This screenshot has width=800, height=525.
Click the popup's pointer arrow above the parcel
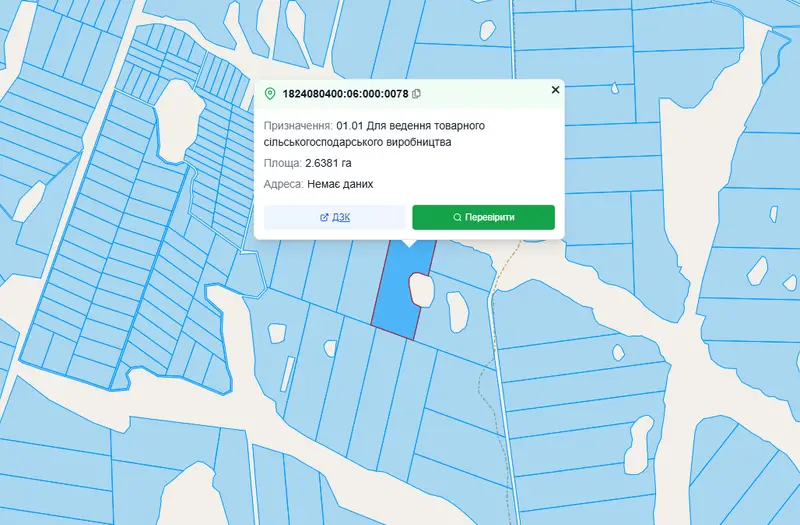tap(409, 243)
